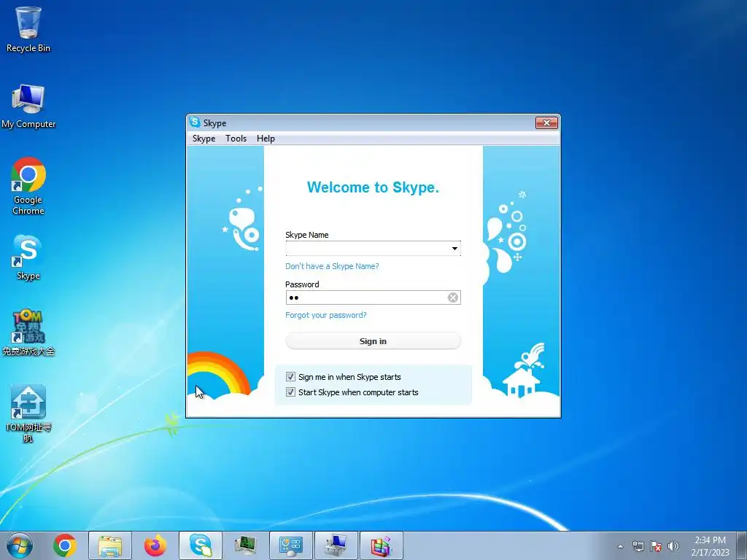Select the My Computer desktop icon
The image size is (747, 560).
point(28,106)
